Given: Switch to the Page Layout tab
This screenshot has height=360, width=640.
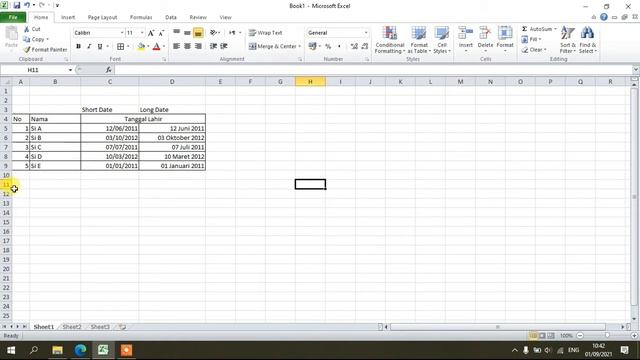Looking at the screenshot, I should 102,17.
